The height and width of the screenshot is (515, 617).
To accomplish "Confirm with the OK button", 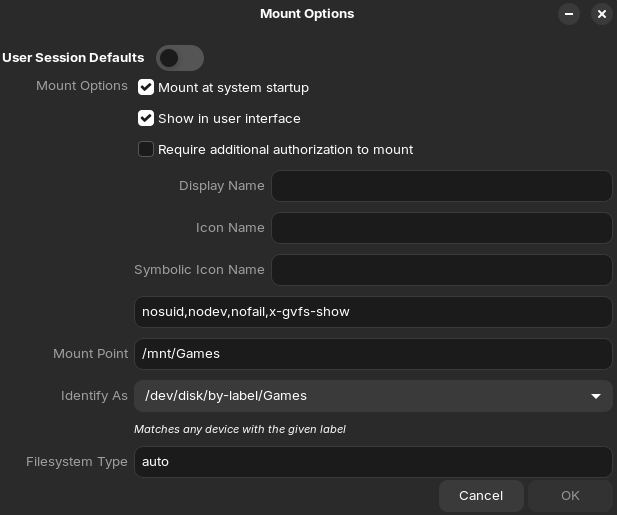I will pos(570,496).
